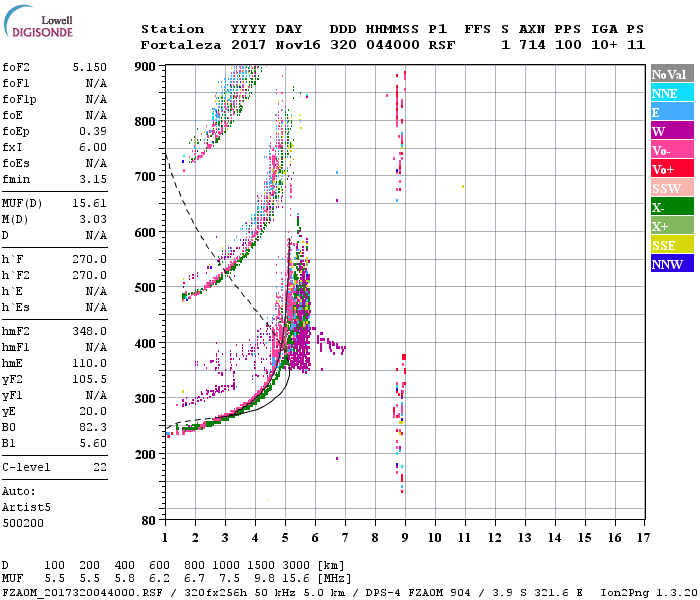Image resolution: width=700 pixels, height=600 pixels.
Task: Click the 500 km y-axis label
Action: pyautogui.click(x=145, y=288)
